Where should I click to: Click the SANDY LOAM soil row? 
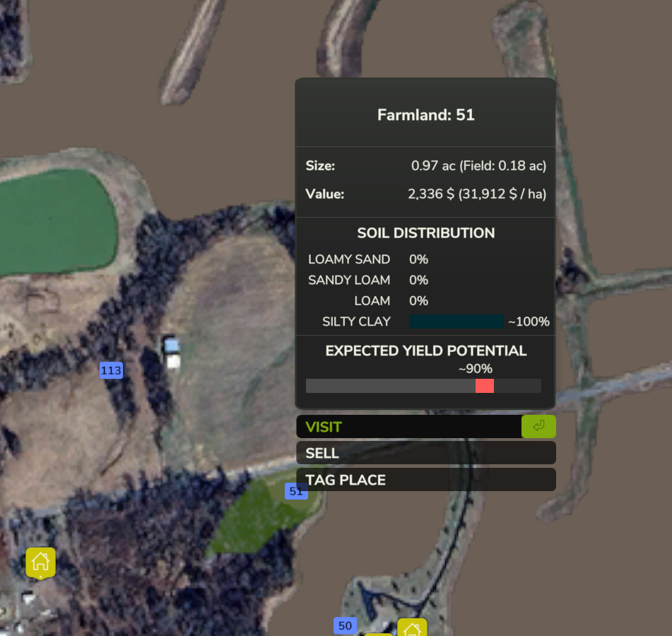367,280
